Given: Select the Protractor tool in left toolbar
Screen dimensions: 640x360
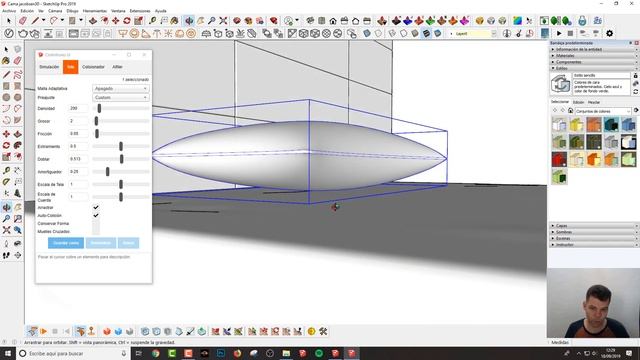Looking at the screenshot, I should click(6, 182).
